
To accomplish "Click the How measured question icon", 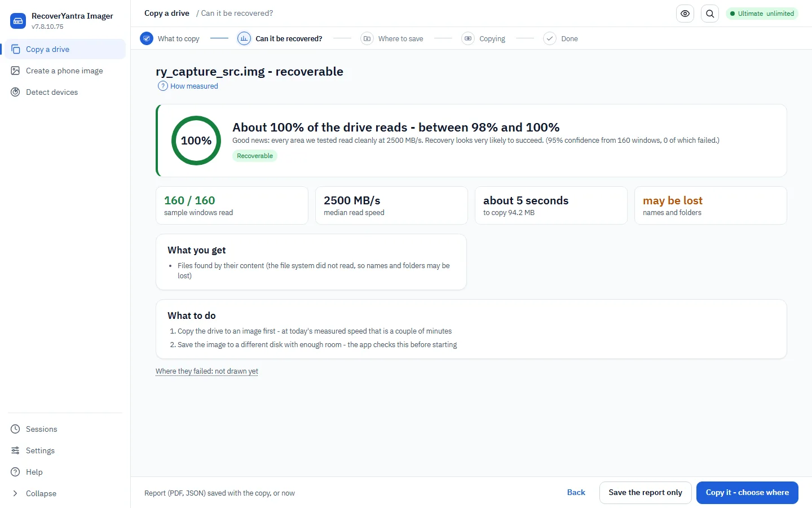I will click(163, 86).
